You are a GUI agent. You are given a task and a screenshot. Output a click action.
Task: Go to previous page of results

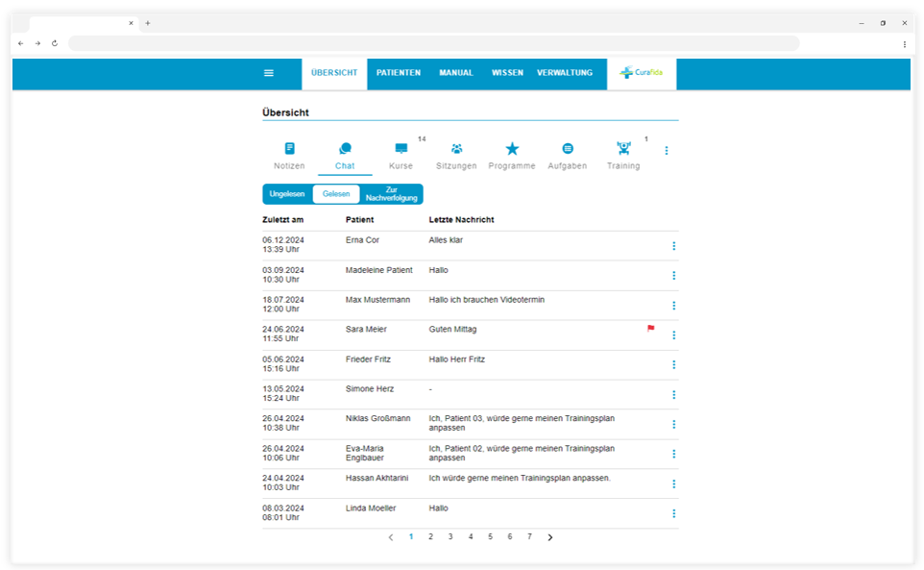(391, 537)
